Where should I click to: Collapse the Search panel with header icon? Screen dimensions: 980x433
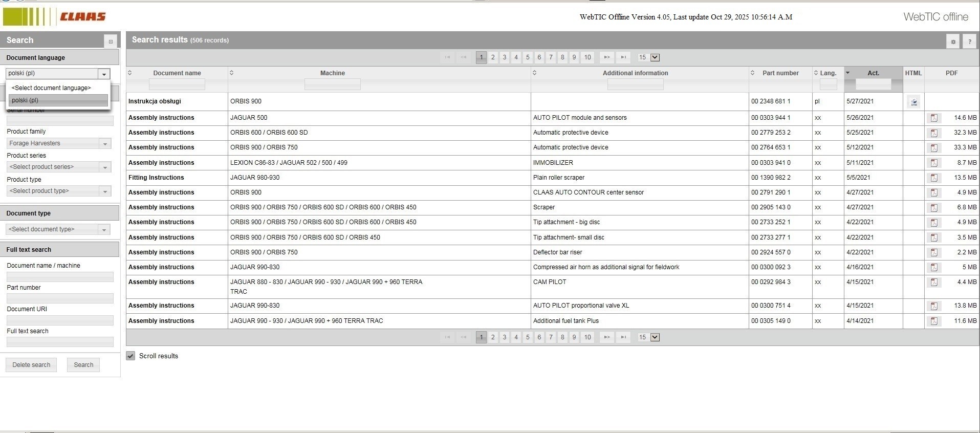111,41
